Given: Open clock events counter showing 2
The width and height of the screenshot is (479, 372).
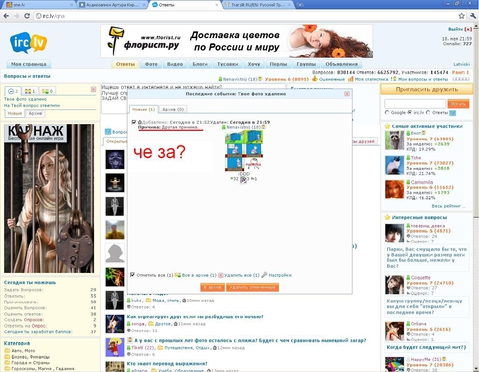Looking at the screenshot, I should (x=13, y=91).
